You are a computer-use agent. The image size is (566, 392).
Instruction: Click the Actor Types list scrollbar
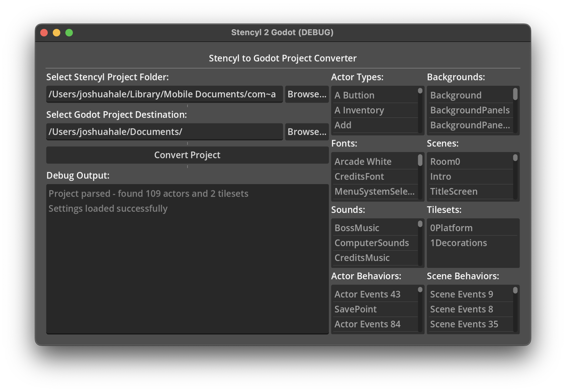pos(420,110)
